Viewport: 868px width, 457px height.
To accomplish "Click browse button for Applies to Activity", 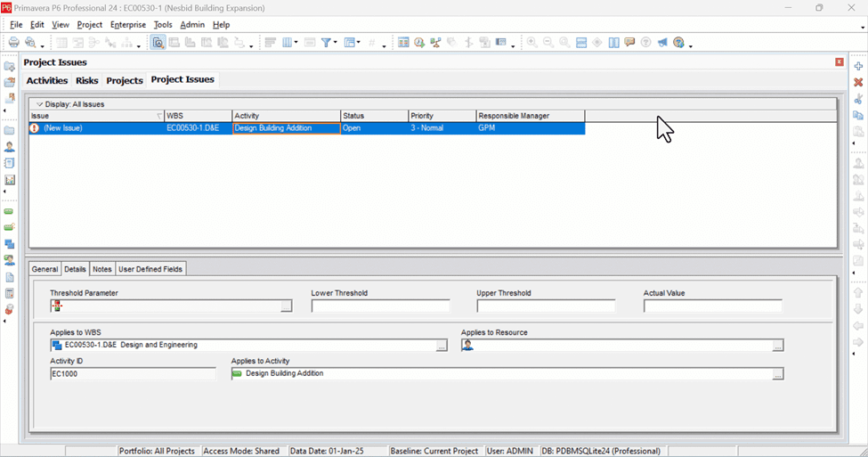I will tap(778, 374).
